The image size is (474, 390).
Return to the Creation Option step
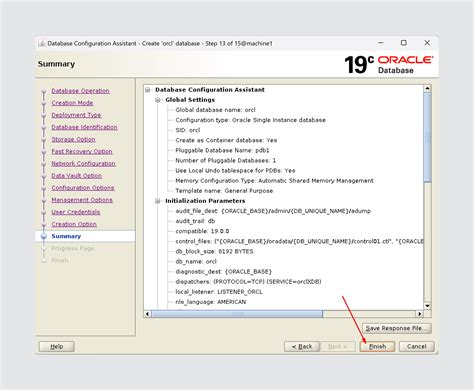[74, 224]
